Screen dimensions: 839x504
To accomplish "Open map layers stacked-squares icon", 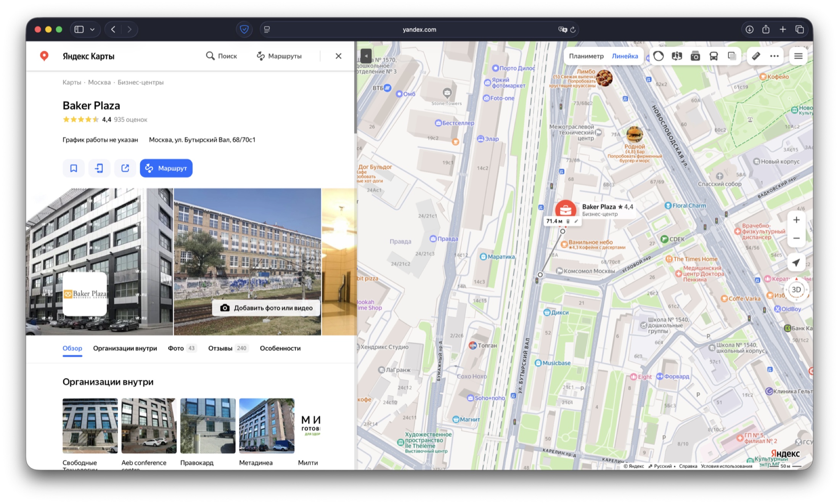I will pos(731,56).
